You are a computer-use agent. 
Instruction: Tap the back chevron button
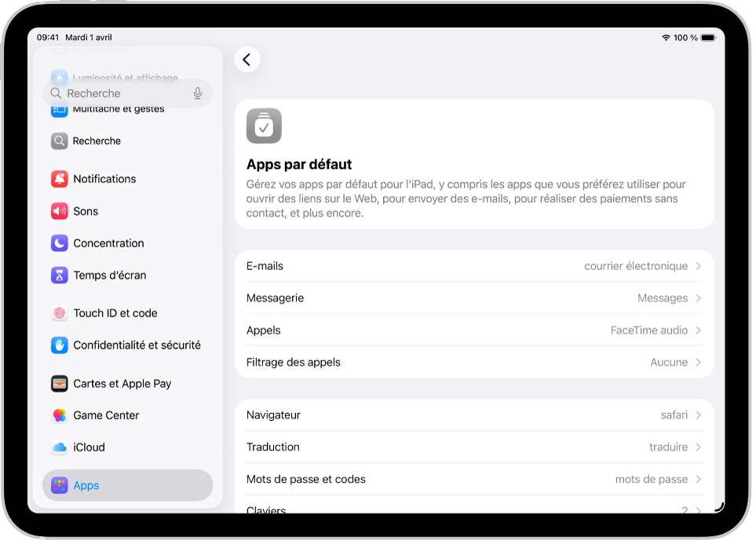tap(247, 59)
